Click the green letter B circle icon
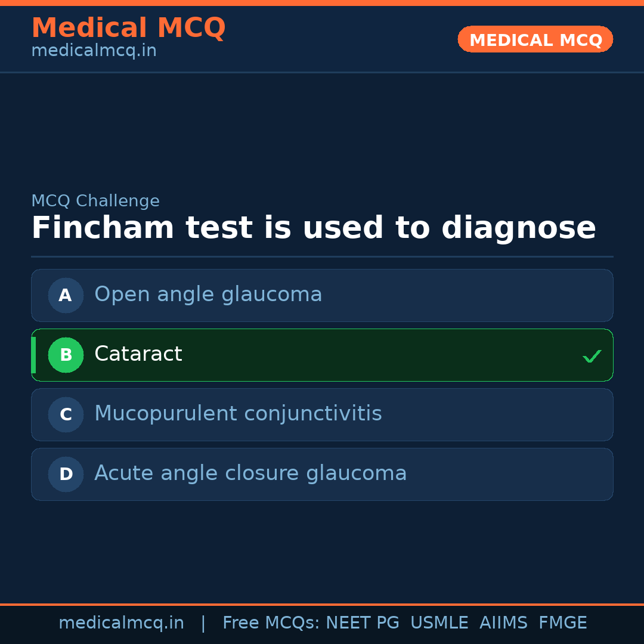 pos(66,355)
